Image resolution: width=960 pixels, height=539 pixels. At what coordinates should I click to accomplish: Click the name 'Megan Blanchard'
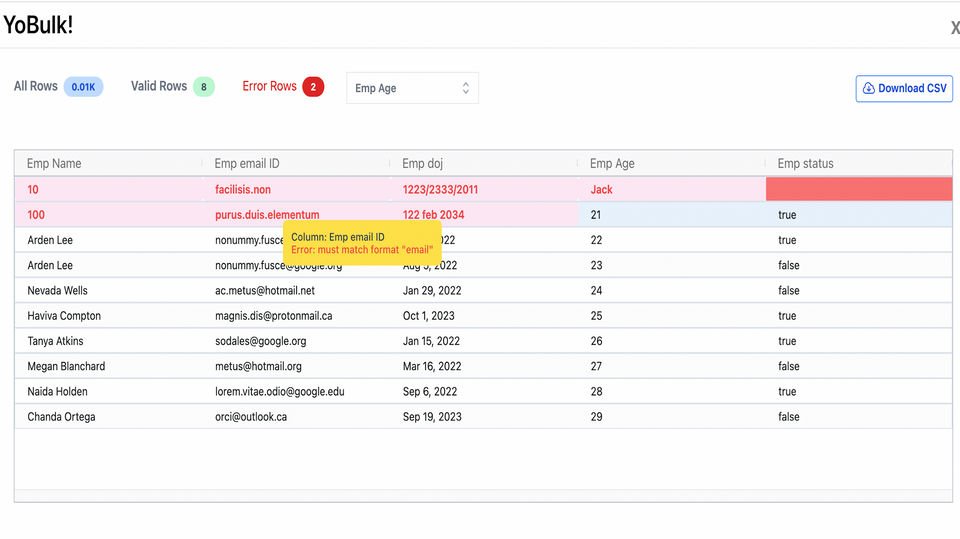pyautogui.click(x=66, y=366)
